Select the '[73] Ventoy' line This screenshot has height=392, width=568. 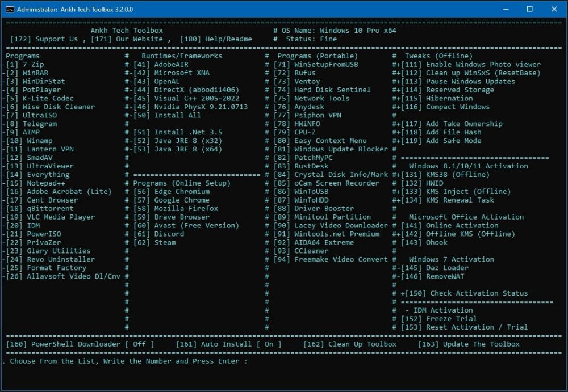296,82
